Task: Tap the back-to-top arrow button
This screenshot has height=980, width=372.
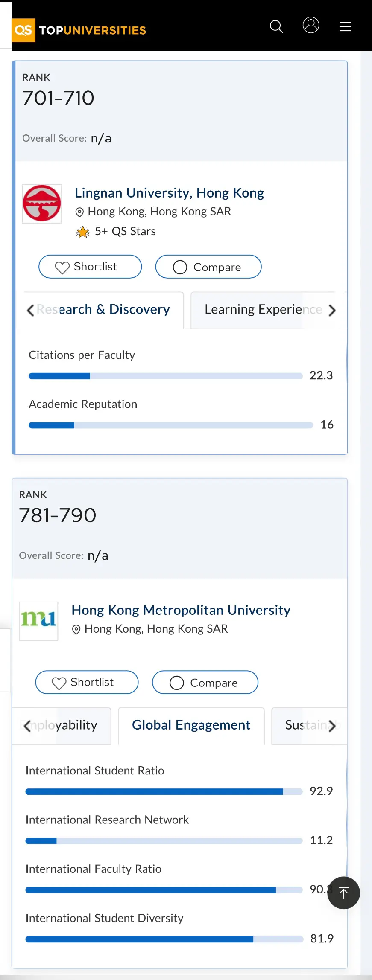Action: point(343,893)
